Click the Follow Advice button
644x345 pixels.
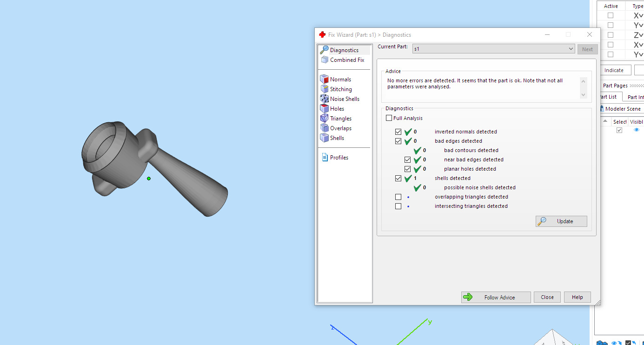tap(496, 297)
